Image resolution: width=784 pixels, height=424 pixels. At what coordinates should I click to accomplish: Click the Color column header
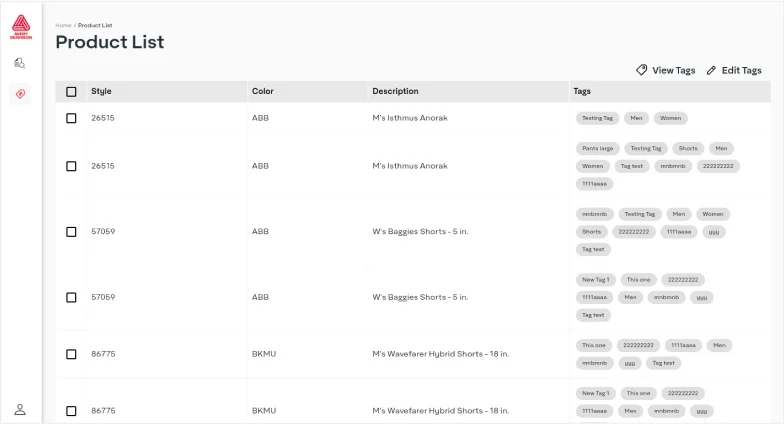coord(262,91)
